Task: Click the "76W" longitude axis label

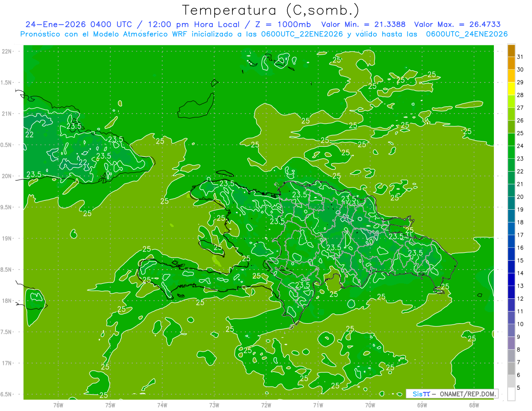Action: 58,404
